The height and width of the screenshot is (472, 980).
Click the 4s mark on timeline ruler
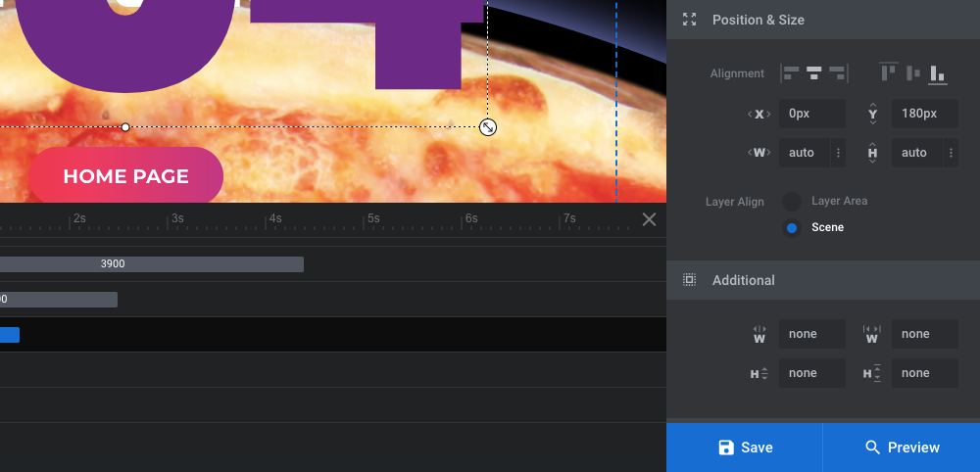point(275,218)
